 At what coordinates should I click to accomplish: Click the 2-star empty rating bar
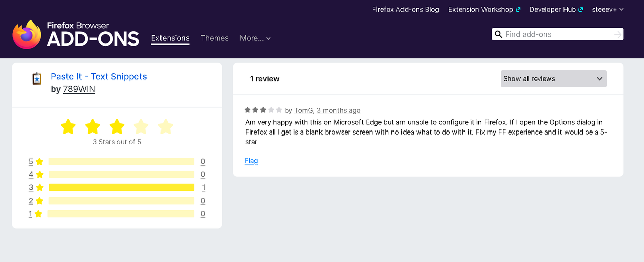(121, 201)
